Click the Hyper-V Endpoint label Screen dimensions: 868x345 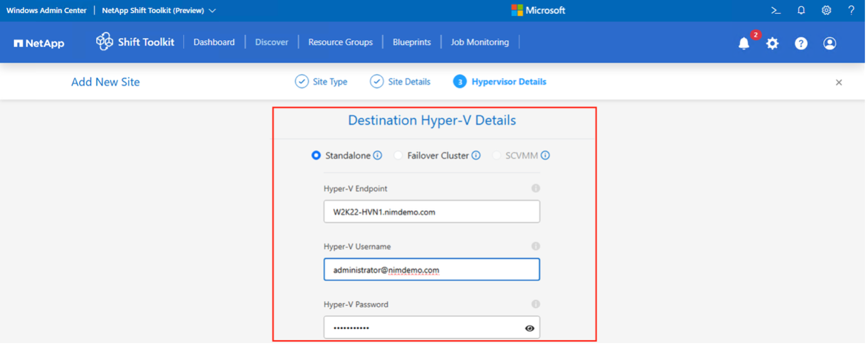[x=355, y=188]
